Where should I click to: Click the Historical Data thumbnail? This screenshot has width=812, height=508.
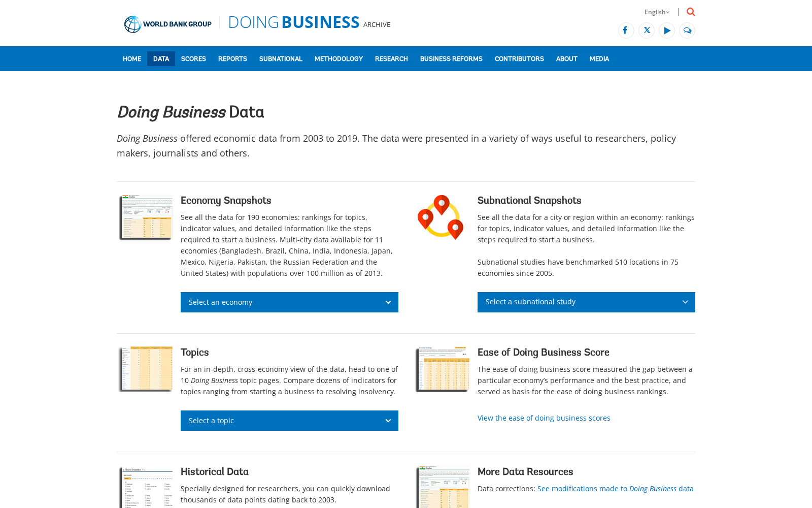coord(146,487)
